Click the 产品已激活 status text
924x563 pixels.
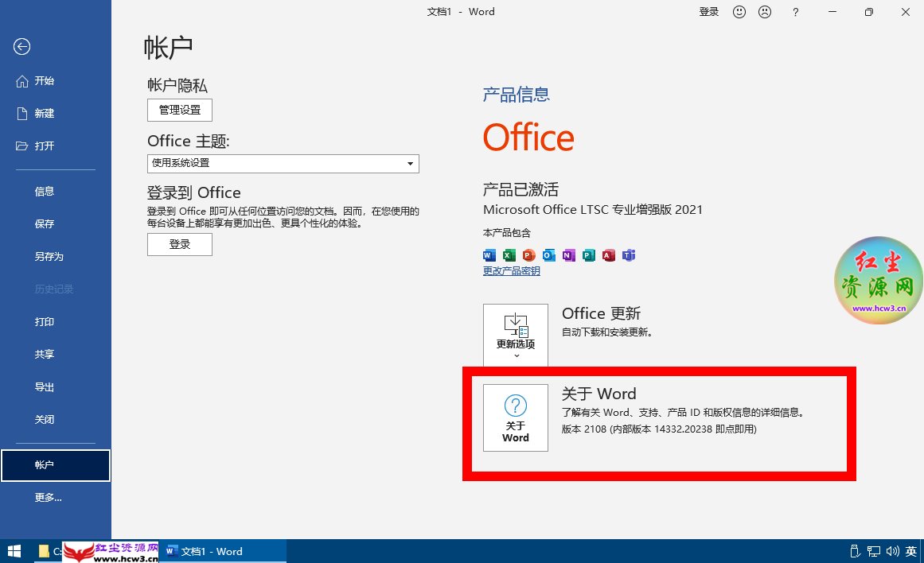520,189
